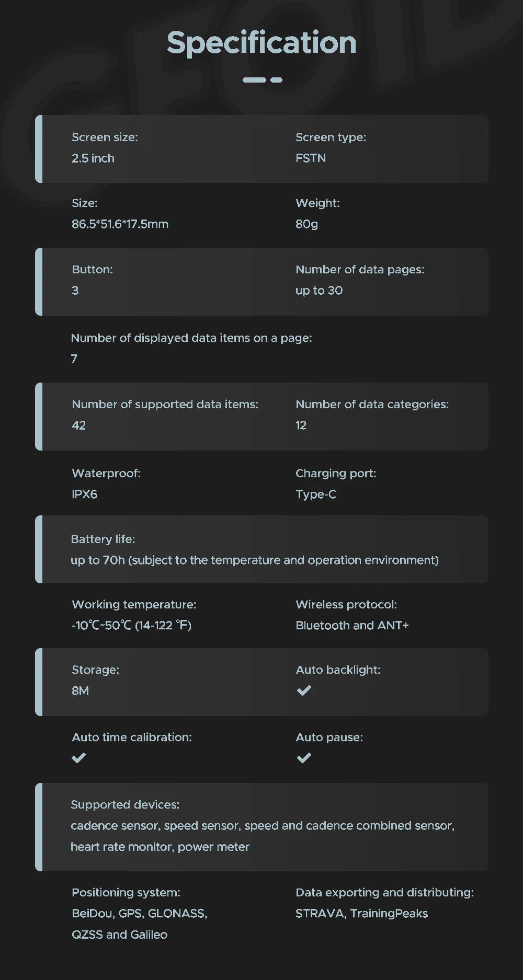
Task: Click the 80g weight value
Action: pyautogui.click(x=306, y=224)
